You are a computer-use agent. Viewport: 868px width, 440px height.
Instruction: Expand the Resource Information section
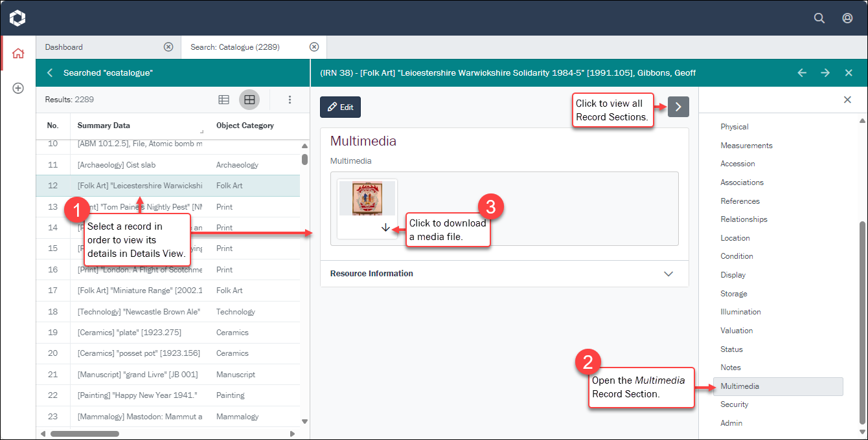[668, 274]
